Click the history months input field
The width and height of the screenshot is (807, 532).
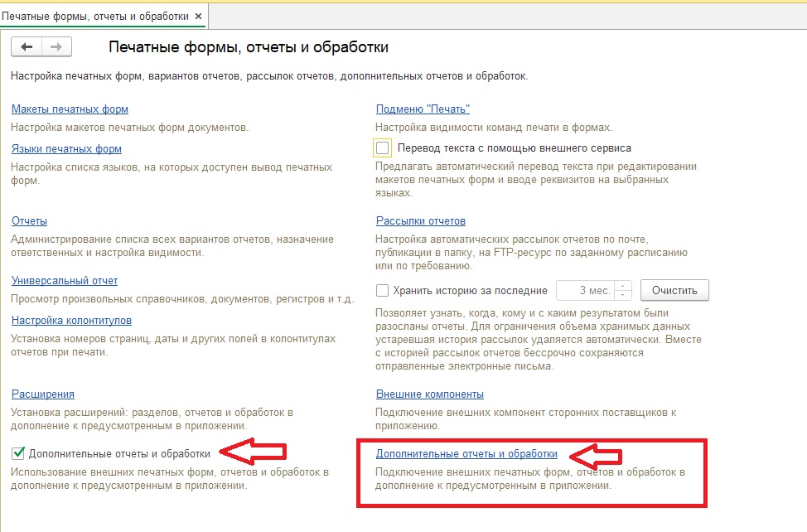point(585,290)
